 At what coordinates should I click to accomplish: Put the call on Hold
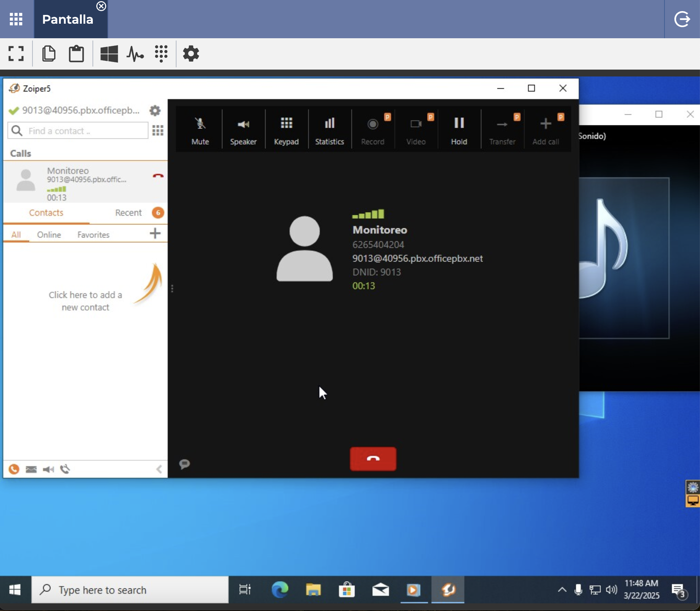(x=459, y=131)
